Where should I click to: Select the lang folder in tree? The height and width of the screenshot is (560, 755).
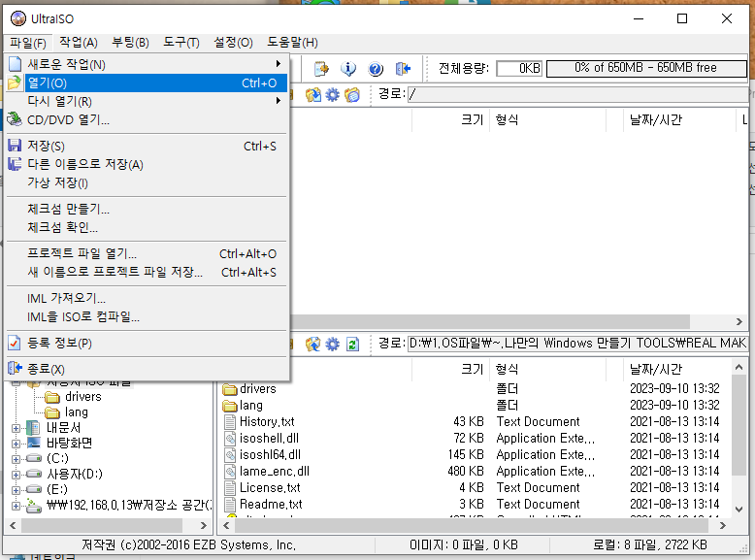pos(76,412)
